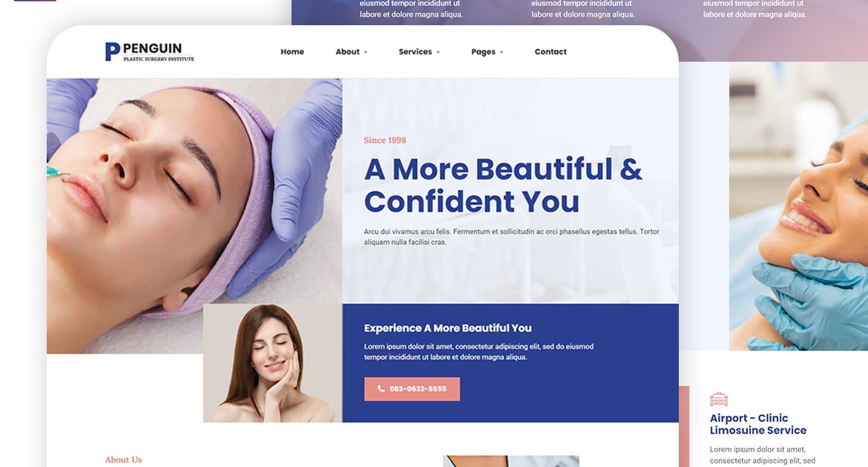Click the phone icon on the call button
This screenshot has width=868, height=467.
click(381, 389)
